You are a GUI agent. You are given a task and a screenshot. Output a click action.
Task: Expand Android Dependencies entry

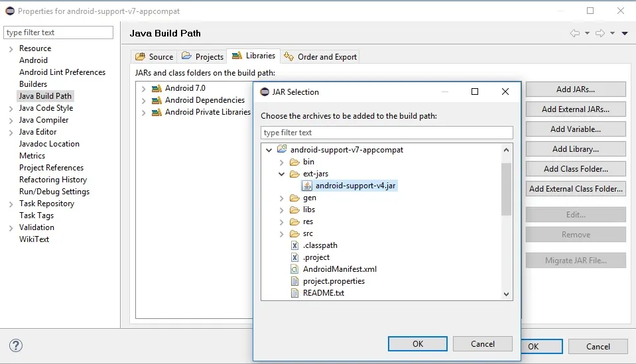tap(144, 101)
